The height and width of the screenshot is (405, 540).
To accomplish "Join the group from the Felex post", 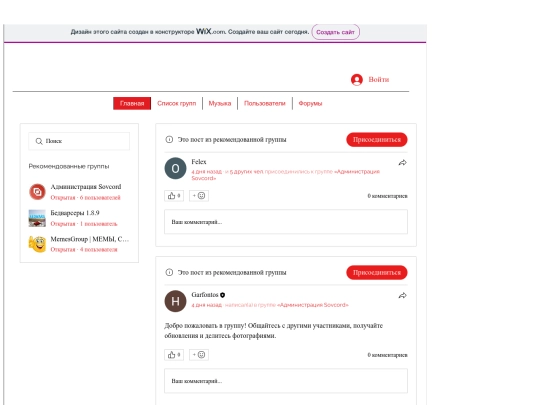I will tap(377, 139).
